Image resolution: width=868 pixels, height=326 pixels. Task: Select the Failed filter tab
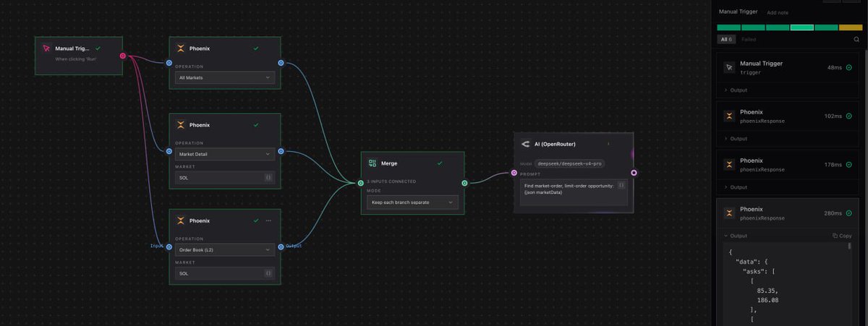click(749, 40)
